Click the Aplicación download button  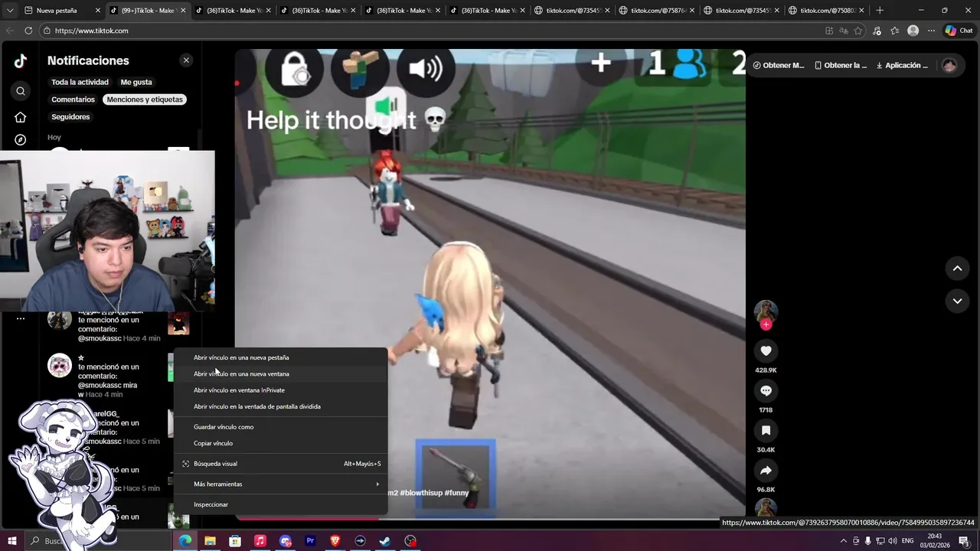902,66
